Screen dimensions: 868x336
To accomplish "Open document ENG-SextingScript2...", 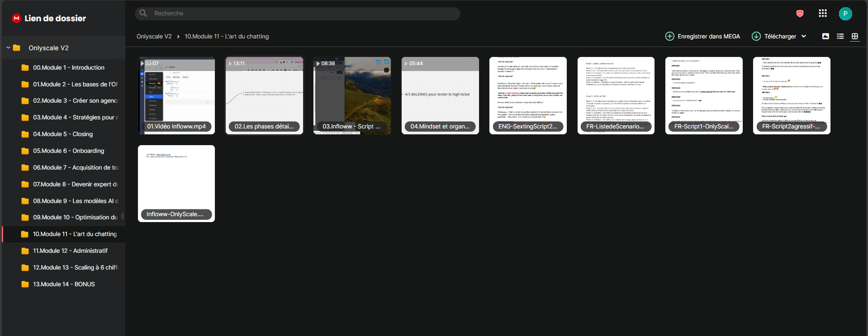I will pos(528,95).
